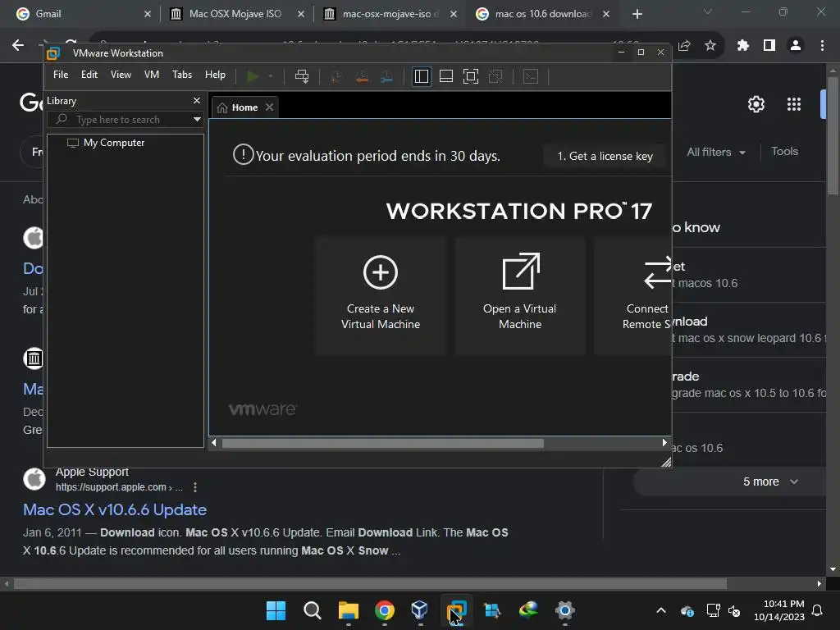This screenshot has width=840, height=630.
Task: Open the Tabs menu
Action: (181, 75)
